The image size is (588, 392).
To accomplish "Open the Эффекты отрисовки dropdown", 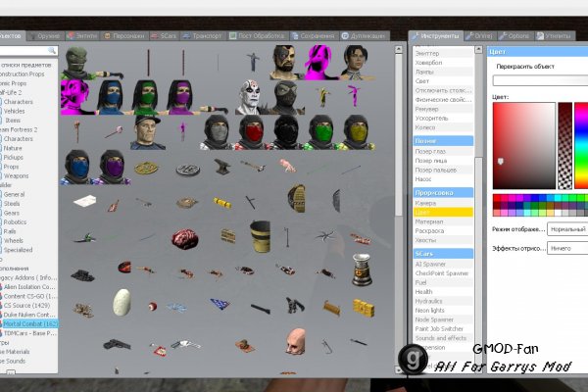I will pyautogui.click(x=567, y=248).
